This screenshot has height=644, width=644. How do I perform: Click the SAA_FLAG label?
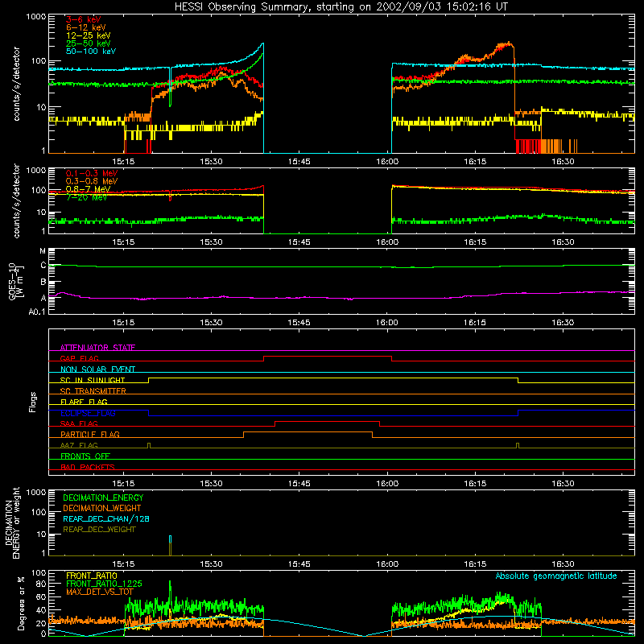click(79, 424)
